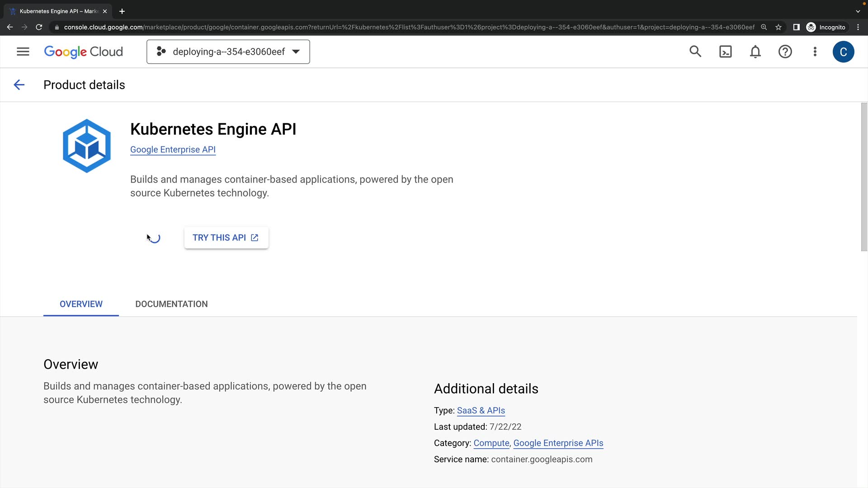Open the help question mark menu
The image size is (868, 488).
pyautogui.click(x=785, y=52)
